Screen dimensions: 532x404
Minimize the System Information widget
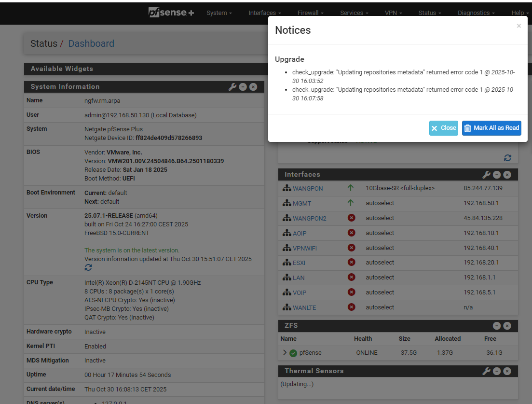coord(243,87)
